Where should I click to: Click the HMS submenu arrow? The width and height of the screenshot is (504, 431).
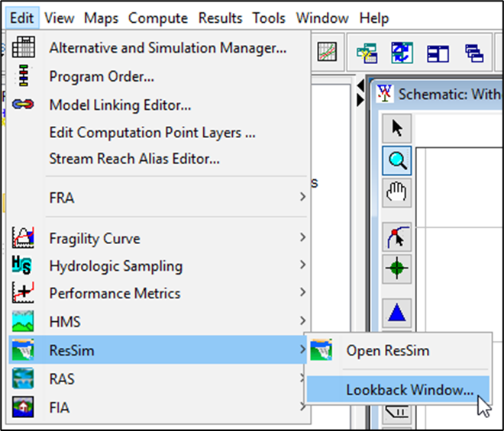302,320
